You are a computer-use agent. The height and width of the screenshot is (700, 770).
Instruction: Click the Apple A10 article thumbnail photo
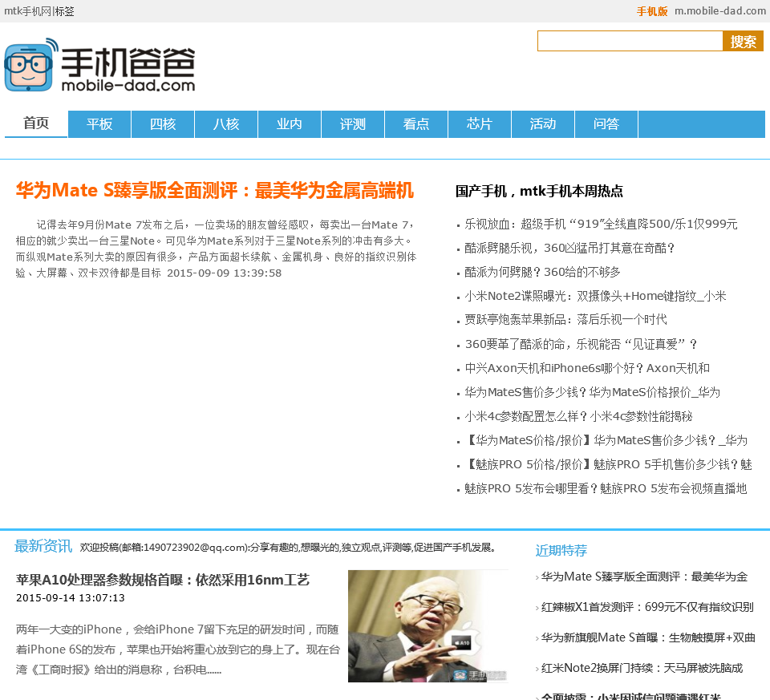(428, 626)
